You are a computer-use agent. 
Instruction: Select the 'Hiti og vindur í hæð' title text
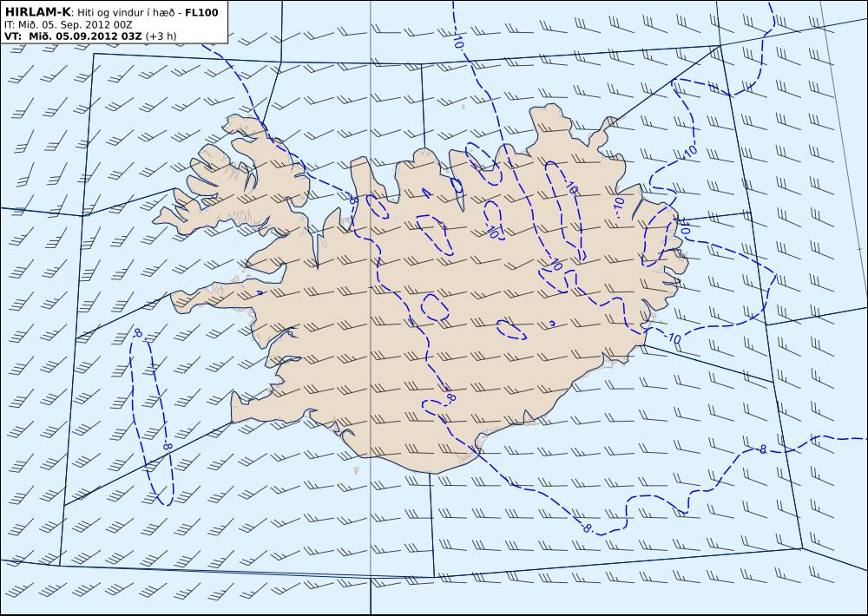127,13
